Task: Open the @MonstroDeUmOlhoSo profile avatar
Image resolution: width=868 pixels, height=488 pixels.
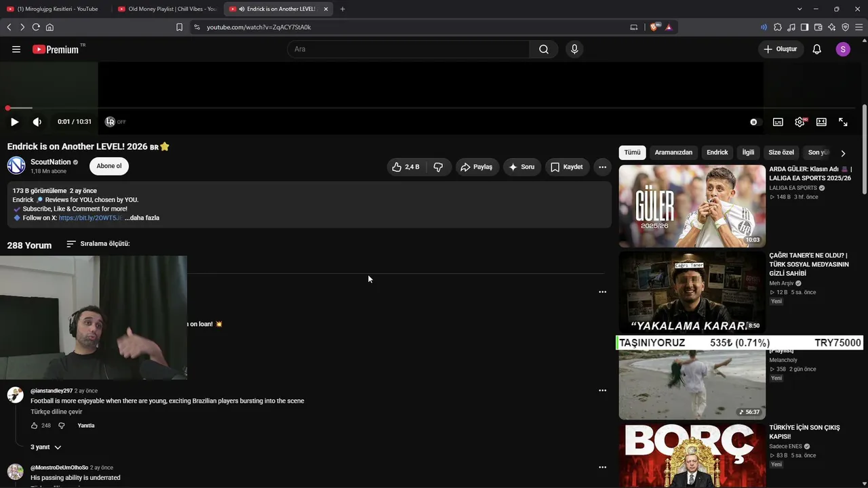Action: (16, 472)
